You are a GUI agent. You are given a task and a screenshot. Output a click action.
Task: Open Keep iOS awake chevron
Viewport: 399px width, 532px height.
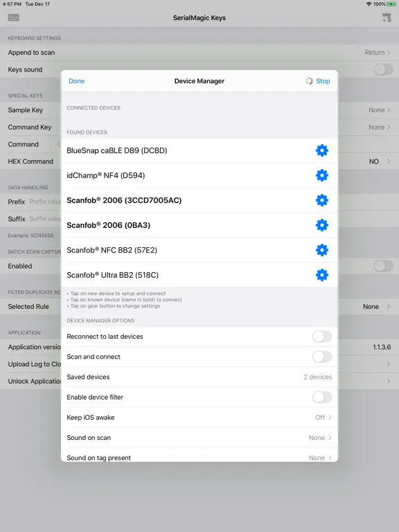click(330, 417)
